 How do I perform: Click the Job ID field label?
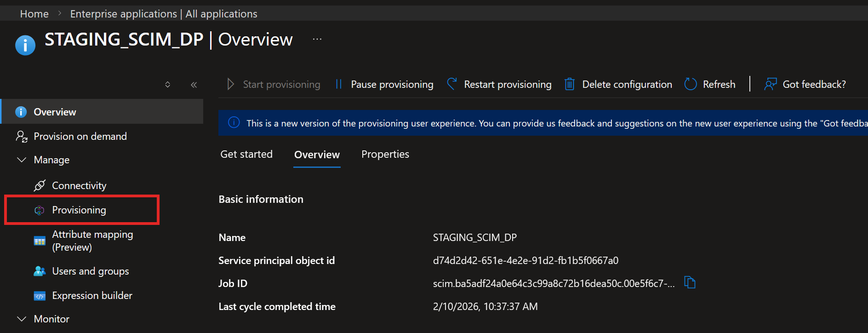click(x=233, y=283)
